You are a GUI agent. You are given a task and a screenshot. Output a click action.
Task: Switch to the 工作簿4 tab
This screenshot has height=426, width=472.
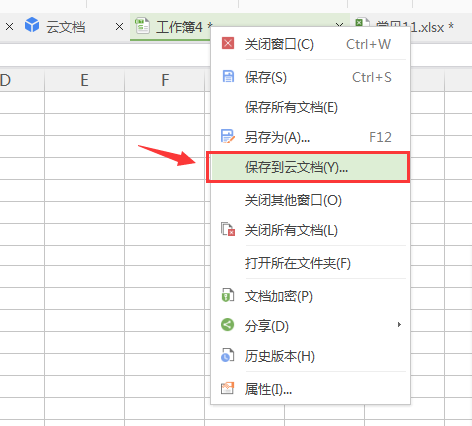(x=179, y=27)
